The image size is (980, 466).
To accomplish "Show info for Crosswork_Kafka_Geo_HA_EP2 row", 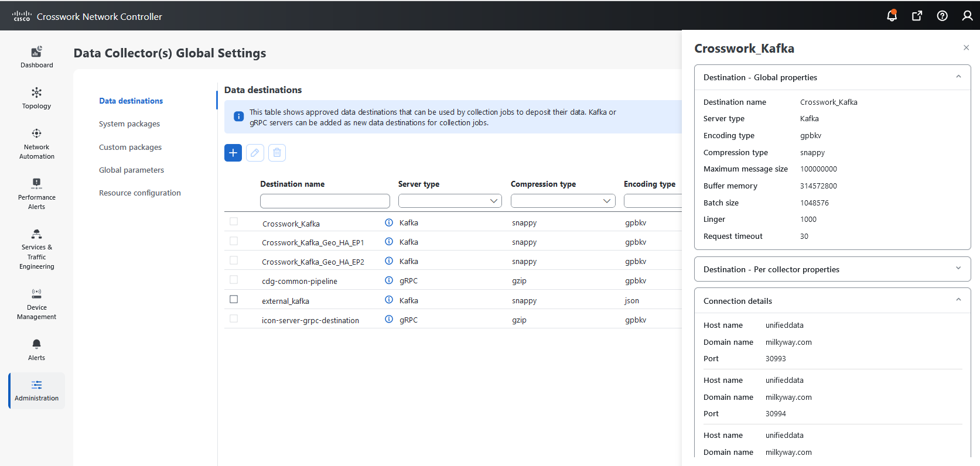I will coord(389,261).
